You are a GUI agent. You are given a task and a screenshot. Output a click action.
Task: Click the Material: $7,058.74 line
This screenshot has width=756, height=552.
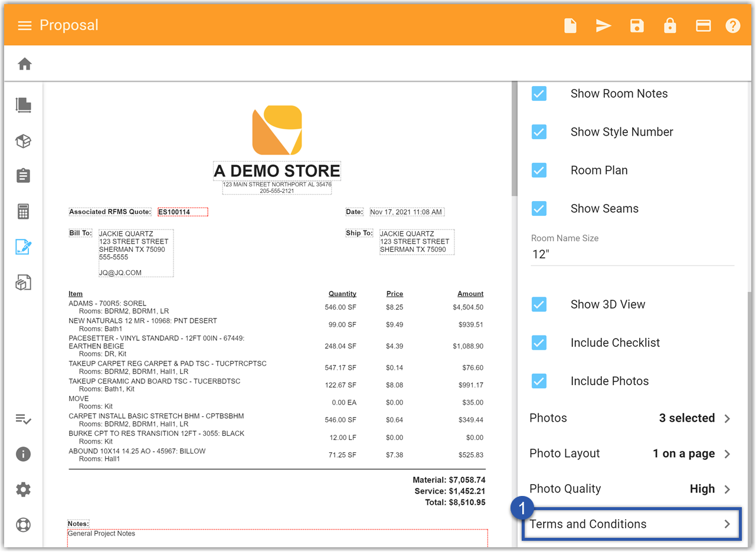(449, 480)
